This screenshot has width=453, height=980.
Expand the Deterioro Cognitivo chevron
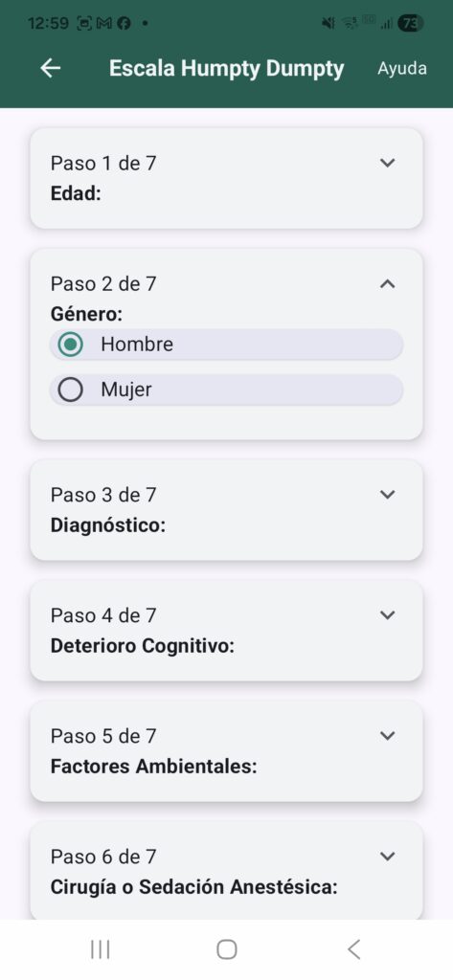[x=388, y=615]
